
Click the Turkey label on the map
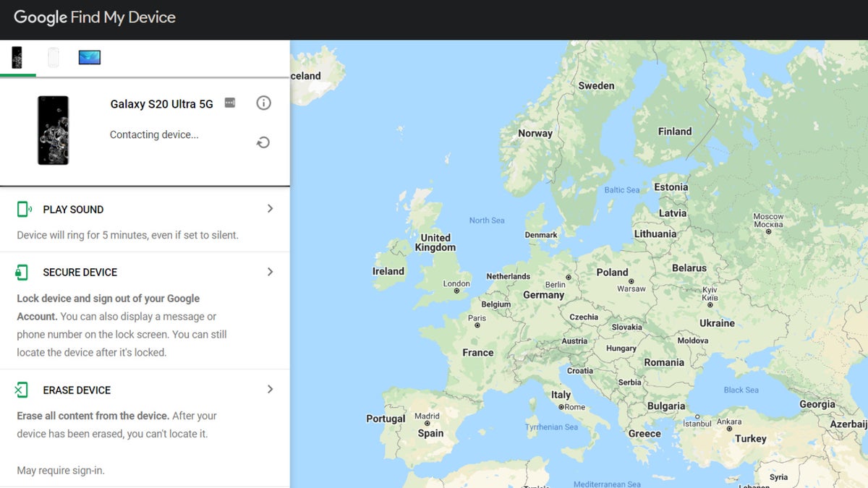tap(751, 439)
